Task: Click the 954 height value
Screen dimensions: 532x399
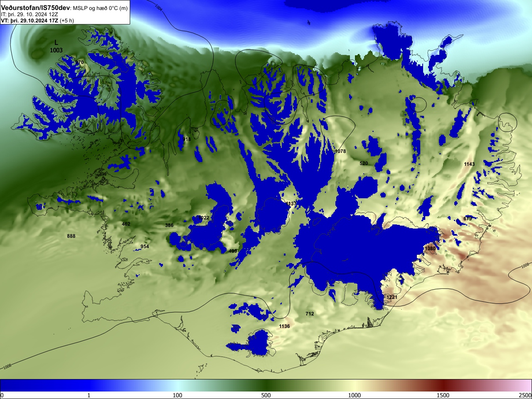Action: 145,246
